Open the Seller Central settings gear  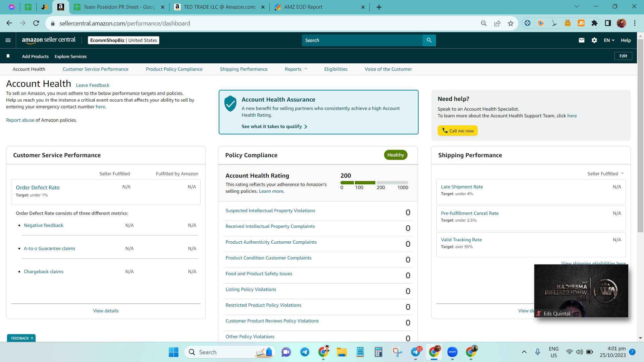pyautogui.click(x=594, y=40)
